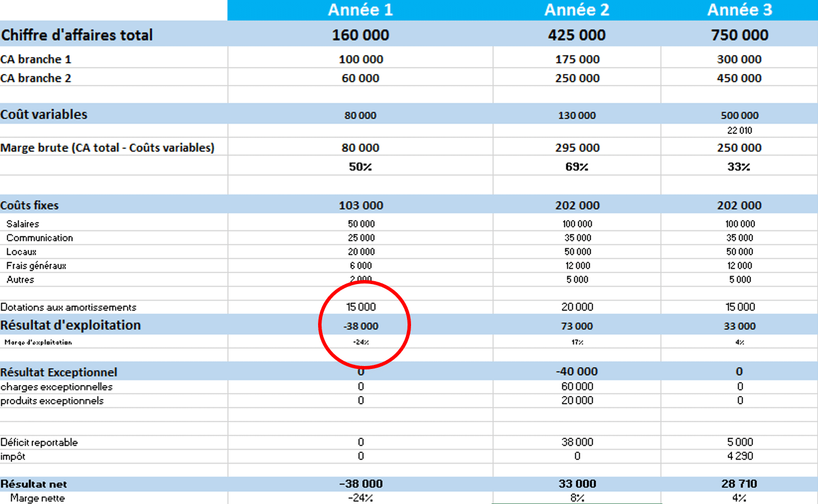Select Résultat Exceptionnel value -40 000
This screenshot has width=818, height=504.
(577, 372)
